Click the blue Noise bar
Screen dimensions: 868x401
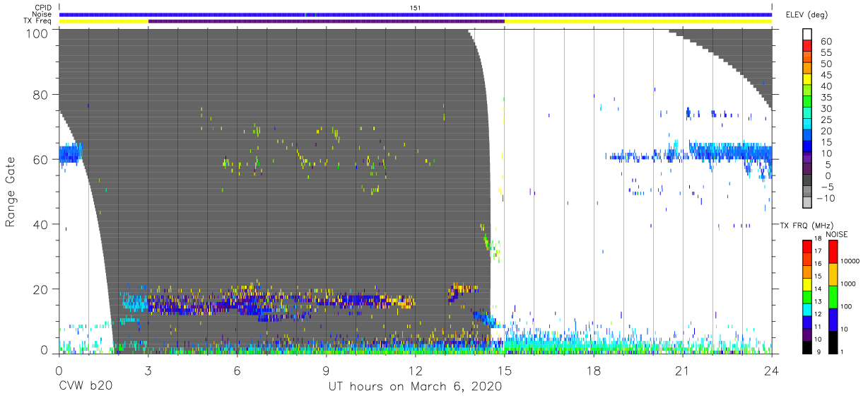pyautogui.click(x=416, y=14)
